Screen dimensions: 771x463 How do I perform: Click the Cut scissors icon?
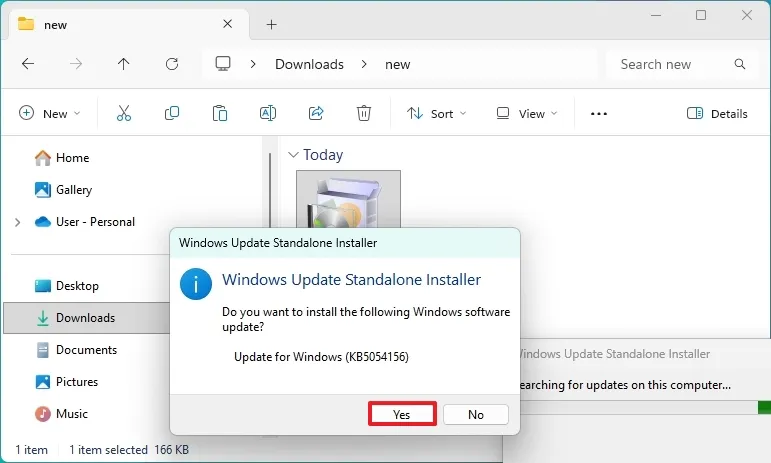coord(124,114)
